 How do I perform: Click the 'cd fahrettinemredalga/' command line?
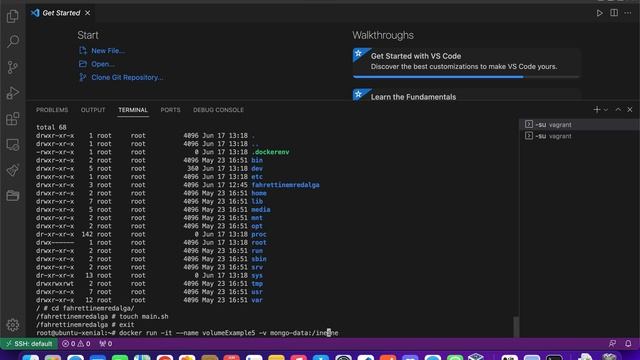point(85,308)
